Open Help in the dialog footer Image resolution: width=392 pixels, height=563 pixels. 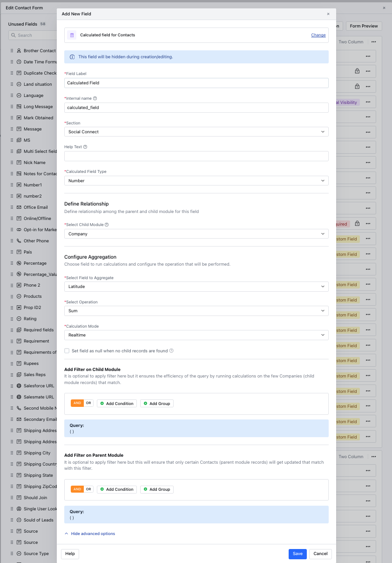tap(70, 554)
